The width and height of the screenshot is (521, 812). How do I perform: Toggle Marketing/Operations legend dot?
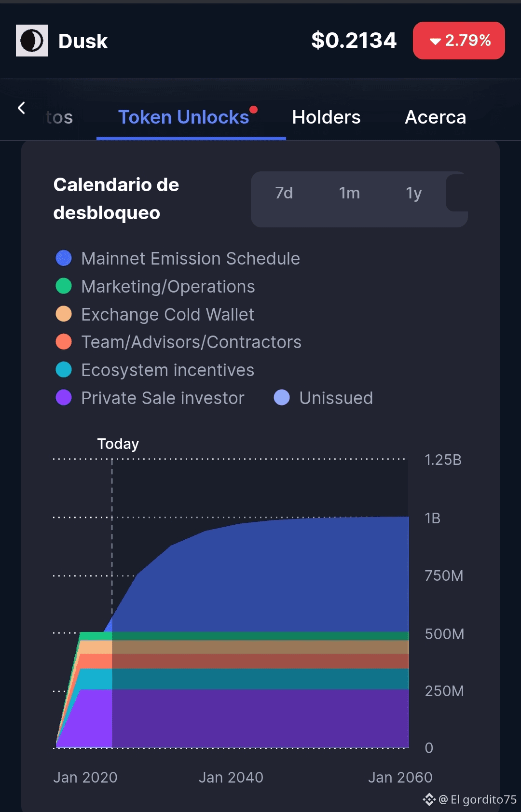point(64,286)
